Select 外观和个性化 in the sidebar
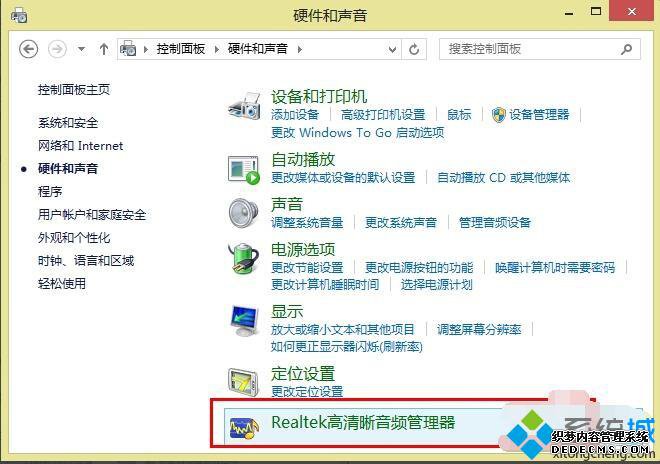Screen dimensions: 660x464 click(74, 237)
